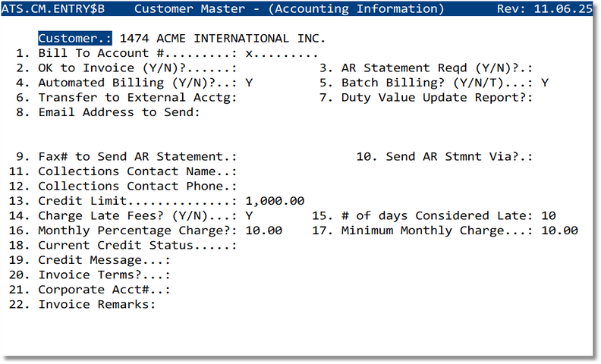601x364 pixels.
Task: Click the Minimum Monthly Charge value
Action: point(559,231)
